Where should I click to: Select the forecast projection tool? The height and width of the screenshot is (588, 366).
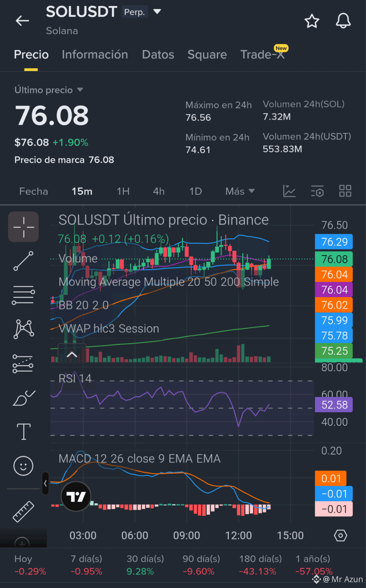tap(23, 364)
